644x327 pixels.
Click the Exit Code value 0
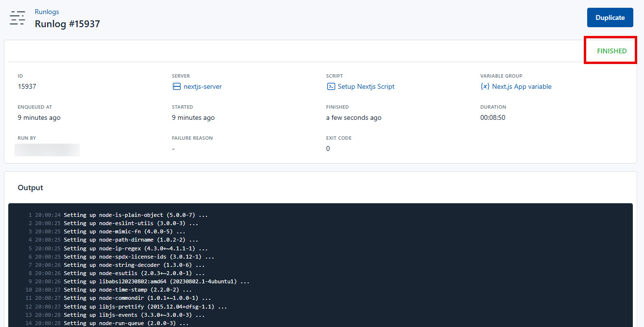click(x=328, y=148)
